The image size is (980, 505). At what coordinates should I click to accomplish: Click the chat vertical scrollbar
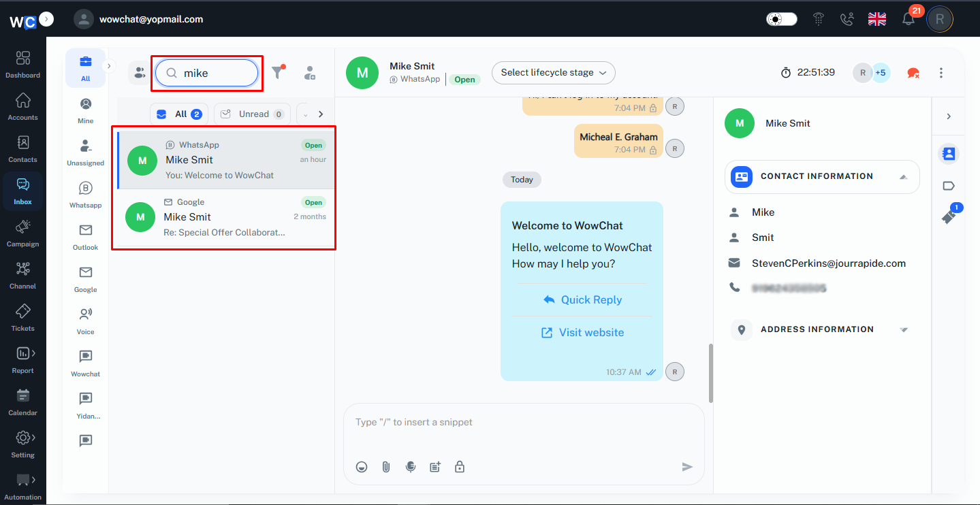point(711,373)
